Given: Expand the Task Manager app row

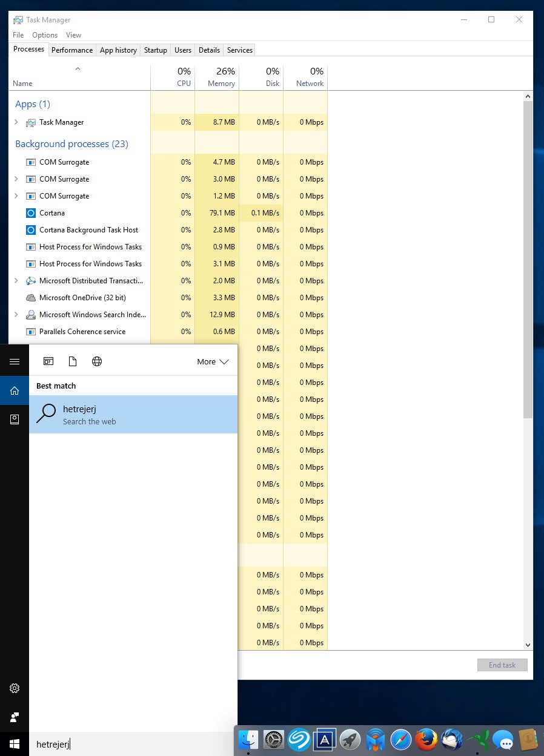Looking at the screenshot, I should pyautogui.click(x=16, y=122).
